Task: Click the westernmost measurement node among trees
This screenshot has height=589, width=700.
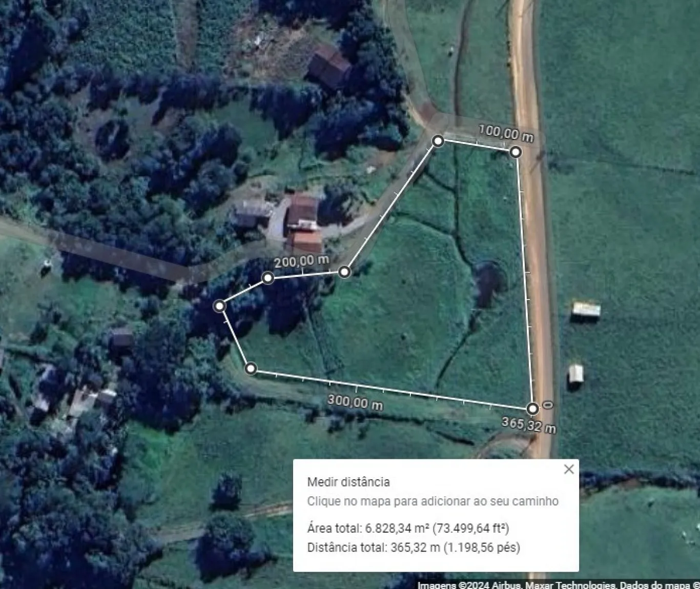Action: (220, 306)
